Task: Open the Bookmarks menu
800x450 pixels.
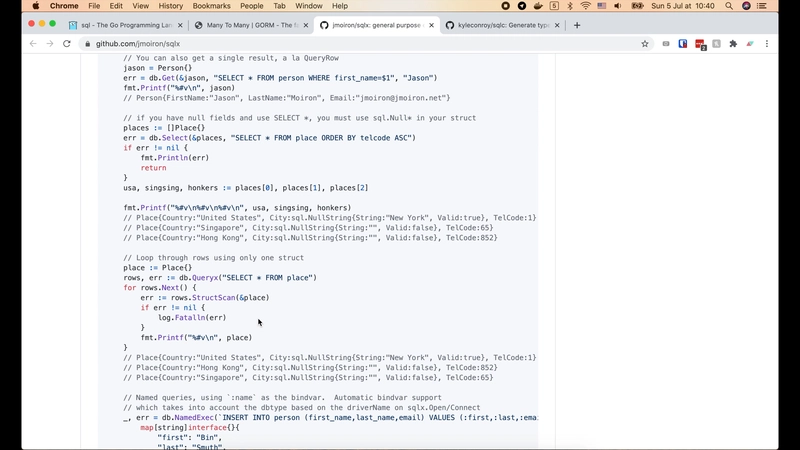Action: [x=211, y=6]
